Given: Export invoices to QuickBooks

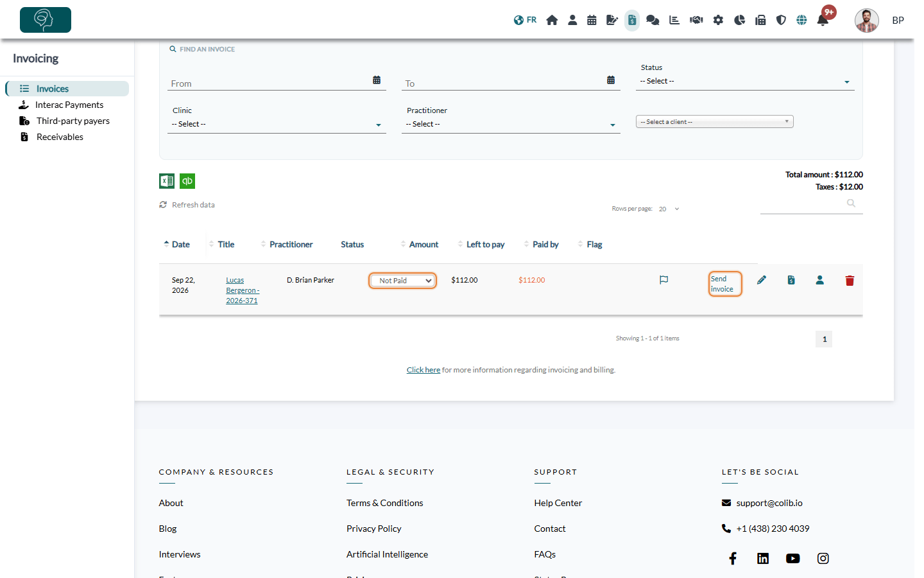Looking at the screenshot, I should pyautogui.click(x=187, y=181).
